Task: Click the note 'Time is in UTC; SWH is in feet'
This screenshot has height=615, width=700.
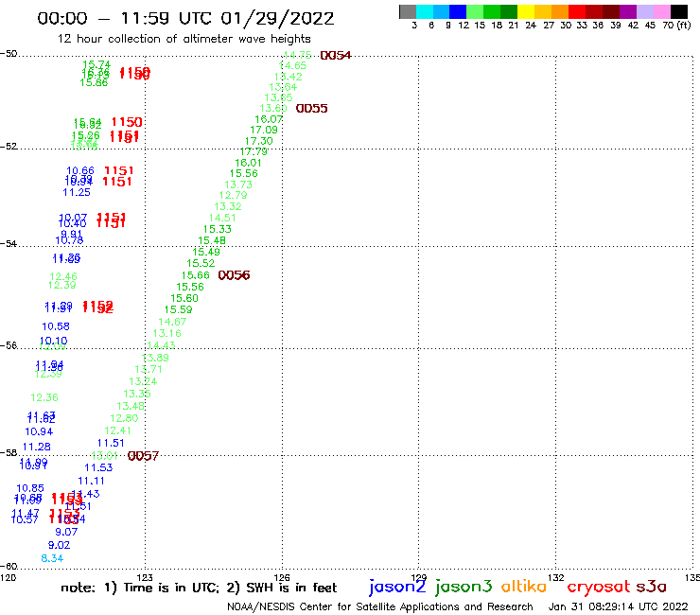Action: click(x=199, y=588)
